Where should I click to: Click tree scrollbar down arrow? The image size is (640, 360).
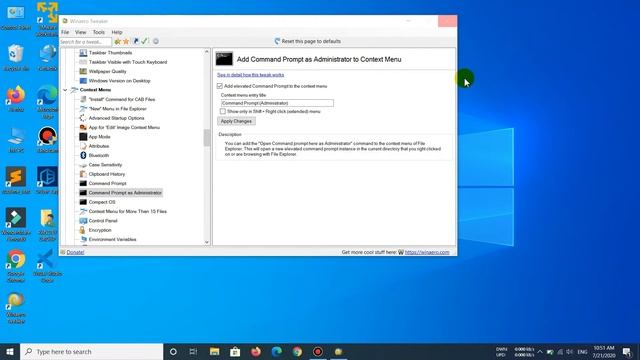(207, 242)
